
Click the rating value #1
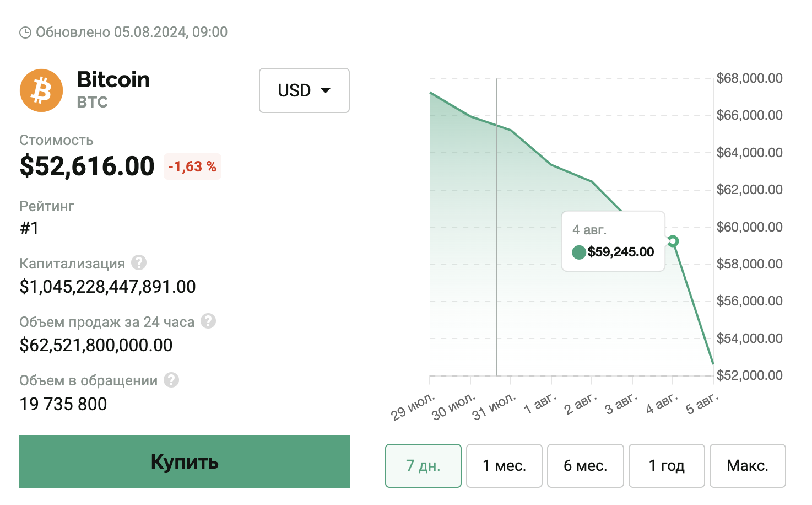tap(30, 228)
